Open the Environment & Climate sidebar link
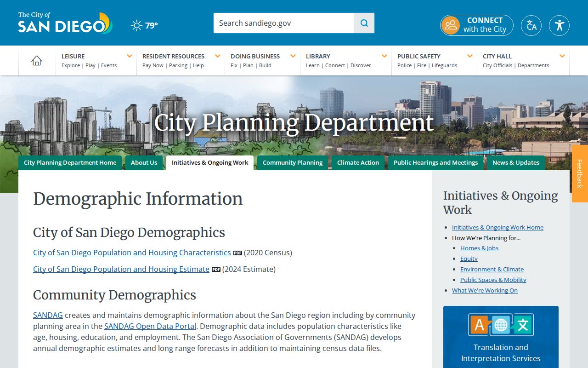This screenshot has width=588, height=368. click(x=492, y=269)
